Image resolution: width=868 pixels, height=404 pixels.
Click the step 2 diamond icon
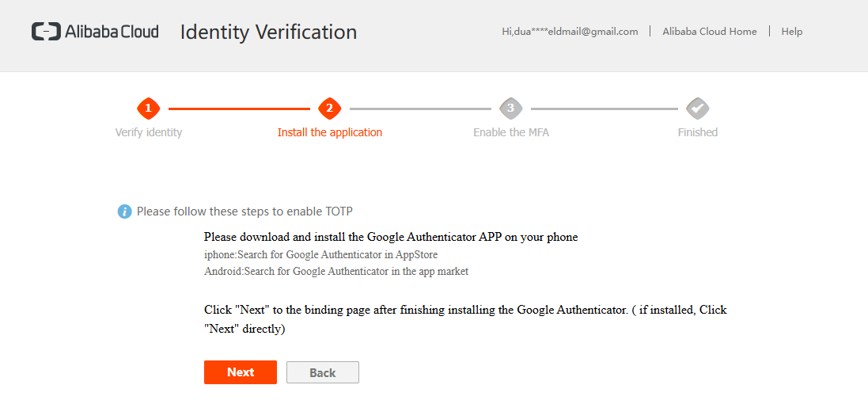tap(329, 109)
